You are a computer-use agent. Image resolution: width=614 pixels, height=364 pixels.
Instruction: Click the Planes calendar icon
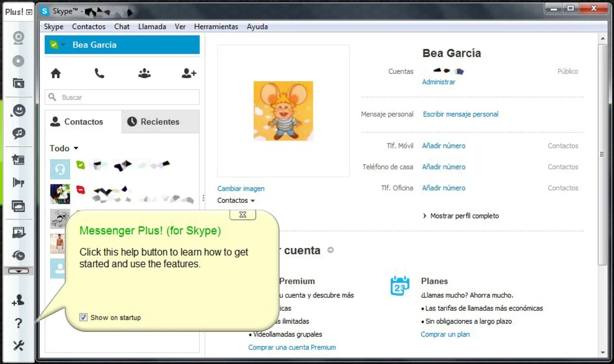click(x=400, y=286)
